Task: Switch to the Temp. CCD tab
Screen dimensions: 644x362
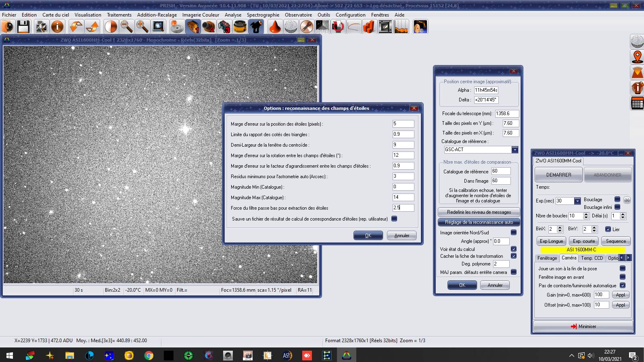Action: (592, 258)
